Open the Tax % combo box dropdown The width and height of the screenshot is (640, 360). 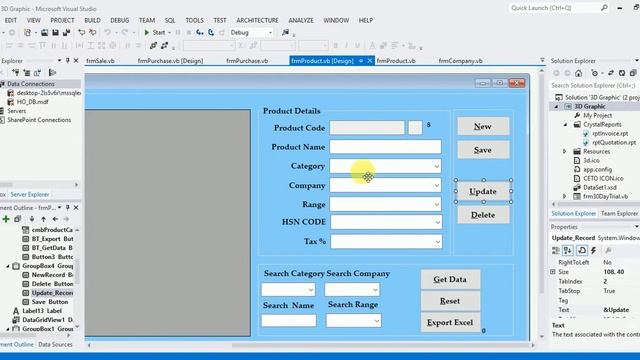coord(437,242)
